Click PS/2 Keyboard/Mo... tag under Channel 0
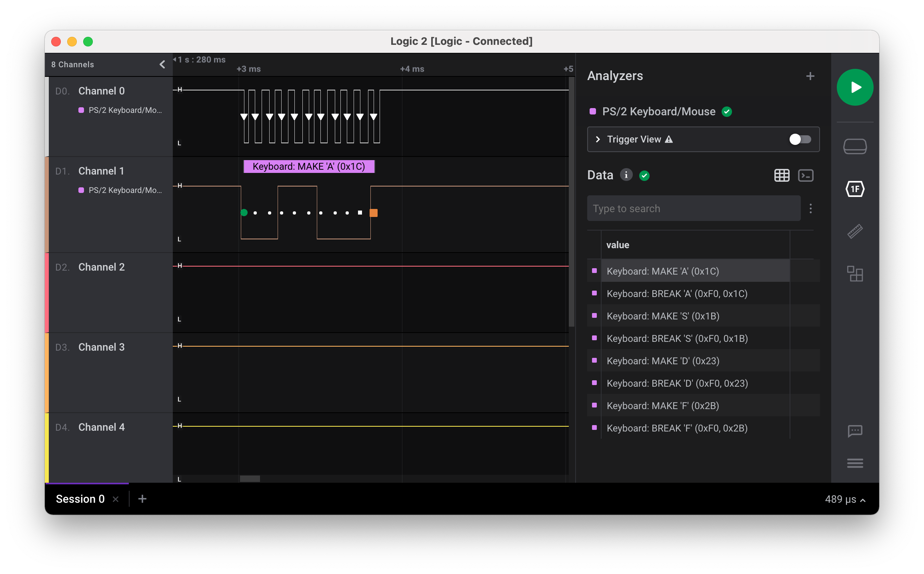 pos(120,110)
